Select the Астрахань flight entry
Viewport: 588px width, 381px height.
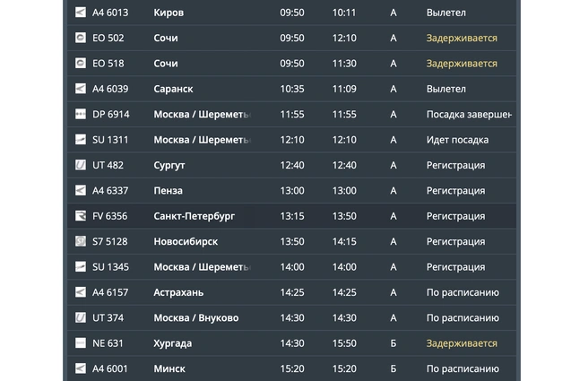[178, 292]
